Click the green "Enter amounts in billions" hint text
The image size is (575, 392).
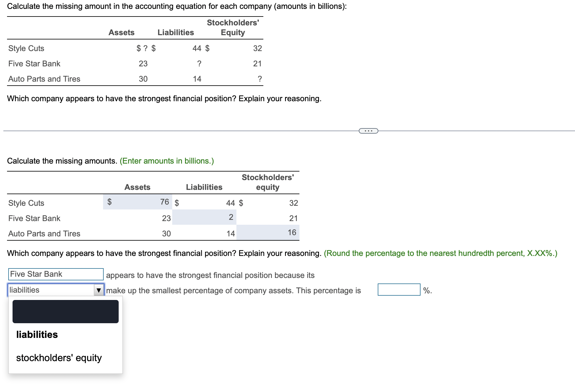point(167,161)
